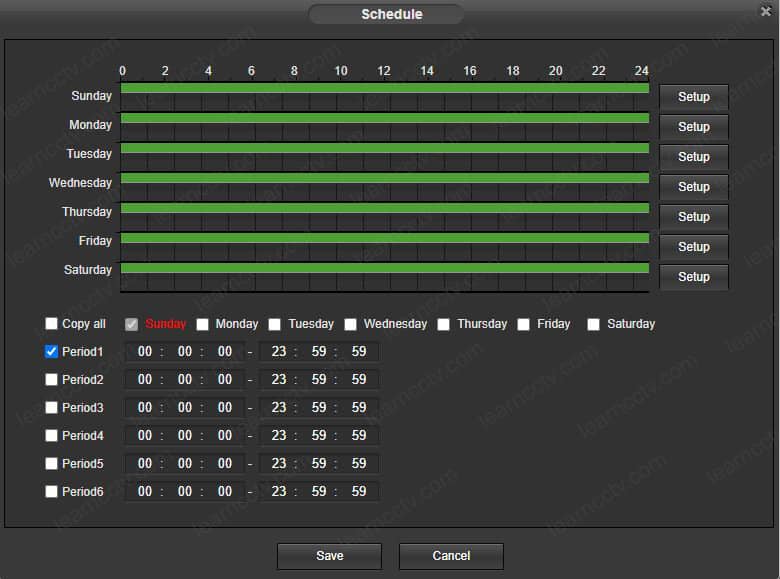This screenshot has height=579, width=780.
Task: Enable the Copy all checkbox
Action: [52, 324]
